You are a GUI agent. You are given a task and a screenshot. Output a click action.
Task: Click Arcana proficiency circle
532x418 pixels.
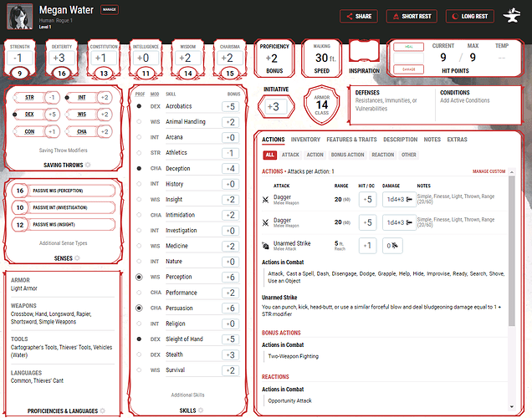139,137
